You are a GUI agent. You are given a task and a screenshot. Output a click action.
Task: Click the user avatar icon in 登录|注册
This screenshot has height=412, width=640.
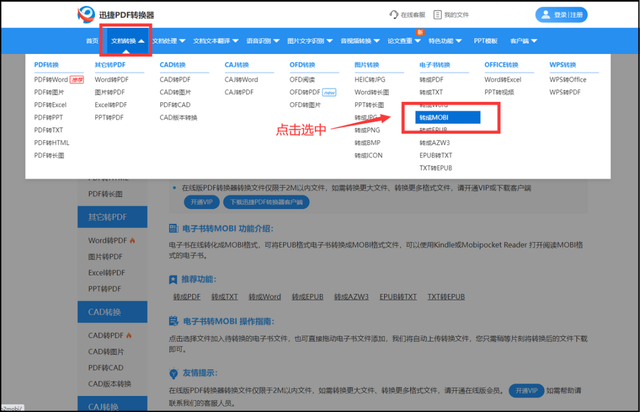tap(546, 15)
